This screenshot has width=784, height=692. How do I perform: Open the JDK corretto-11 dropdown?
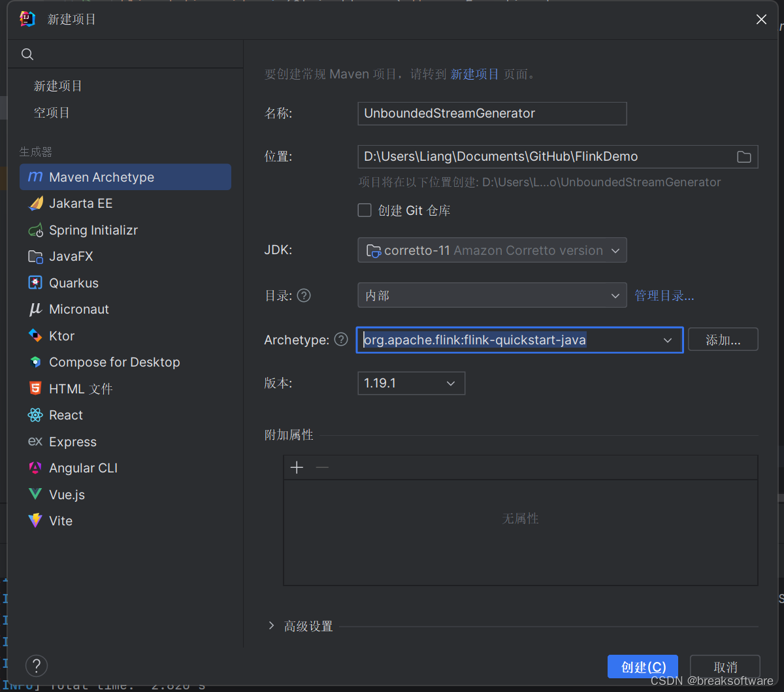492,250
